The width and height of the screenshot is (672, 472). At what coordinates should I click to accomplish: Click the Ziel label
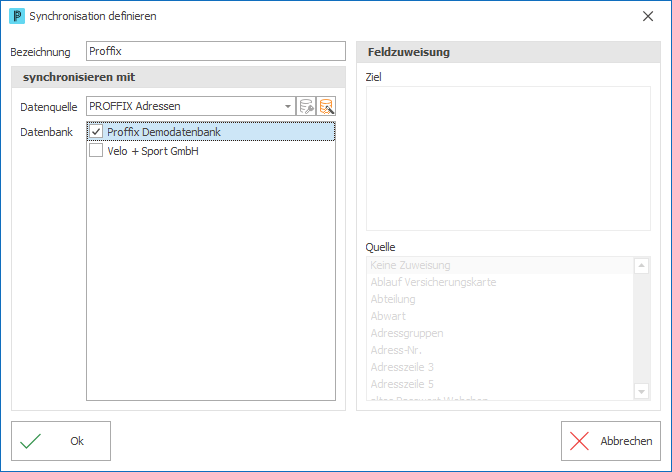pyautogui.click(x=373, y=77)
